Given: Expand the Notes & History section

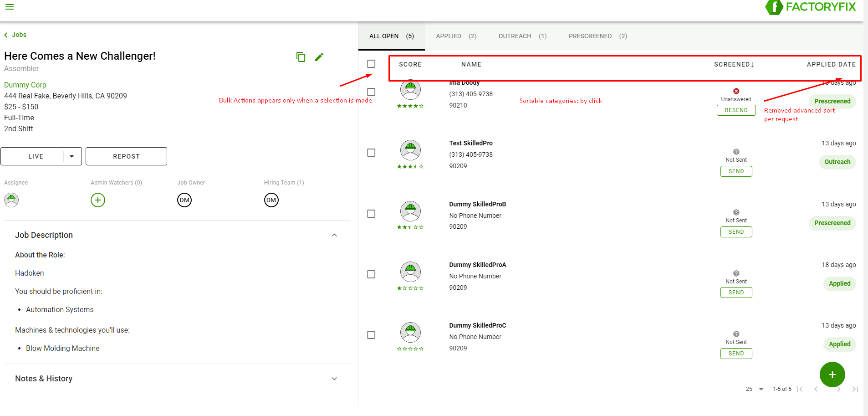Looking at the screenshot, I should coord(334,379).
